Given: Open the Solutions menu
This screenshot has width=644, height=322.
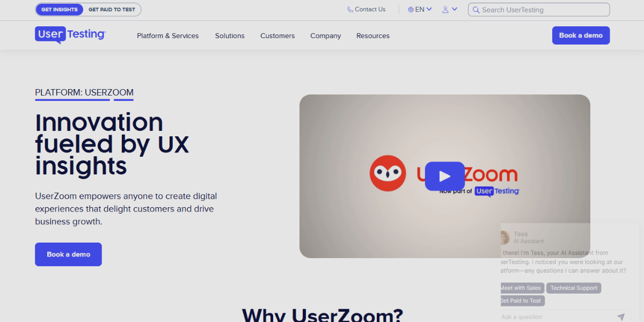Looking at the screenshot, I should tap(230, 35).
